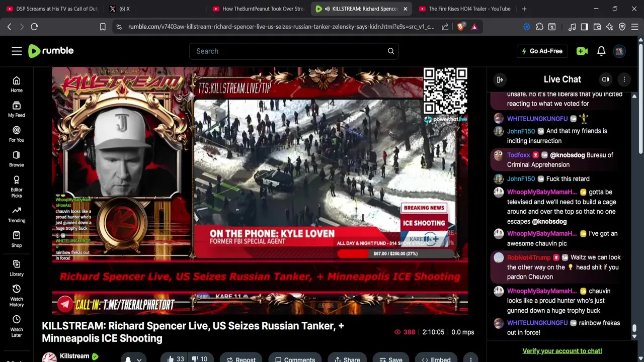Viewport: 644px width, 362px height.
Task: Click Verify your account to chat link
Action: (562, 351)
